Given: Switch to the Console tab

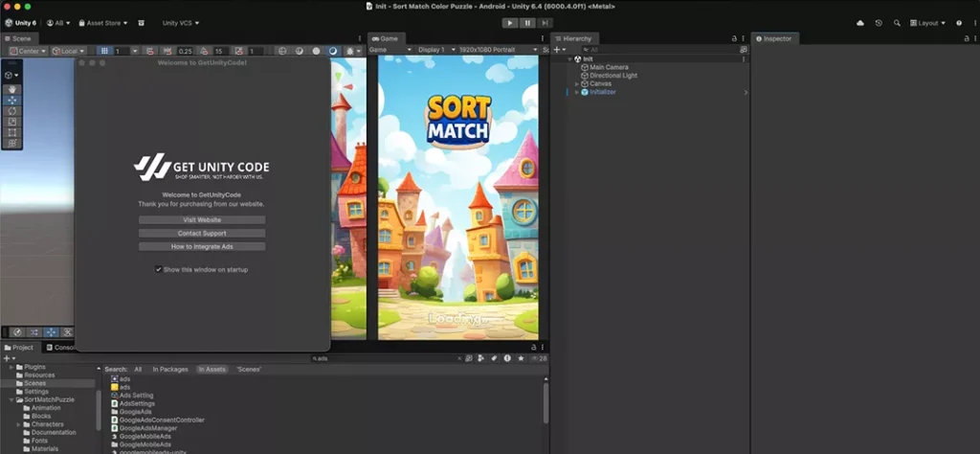Looking at the screenshot, I should [x=60, y=347].
